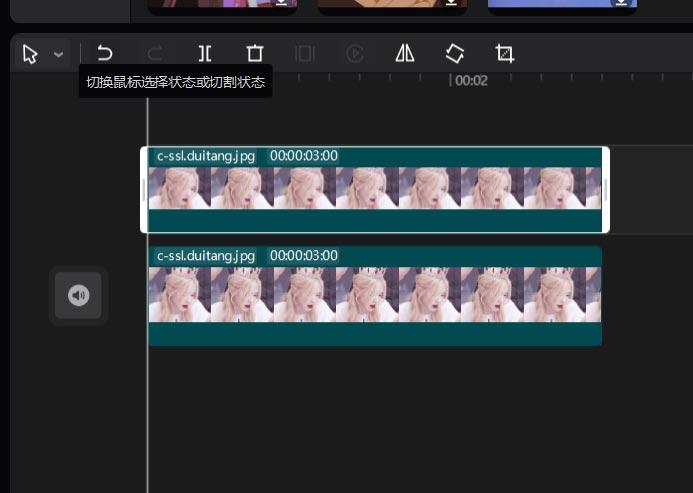The height and width of the screenshot is (493, 693).
Task: Download the middle media thumbnail
Action: pos(451,3)
